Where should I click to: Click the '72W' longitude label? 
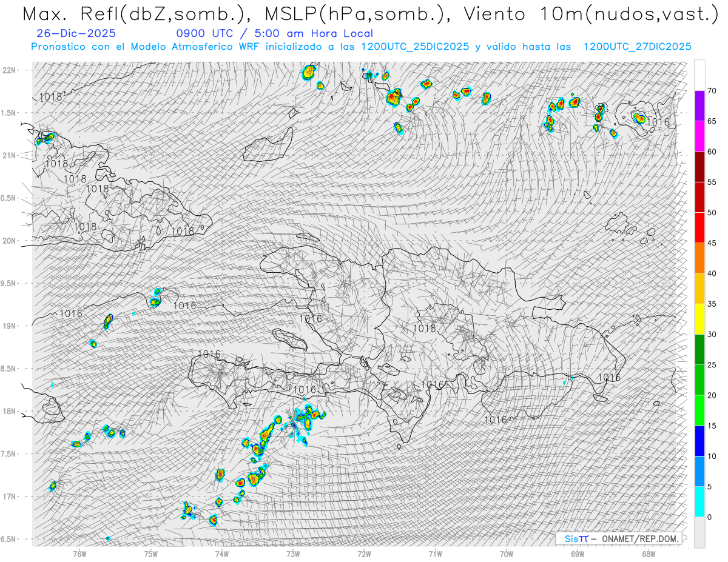[x=364, y=554]
